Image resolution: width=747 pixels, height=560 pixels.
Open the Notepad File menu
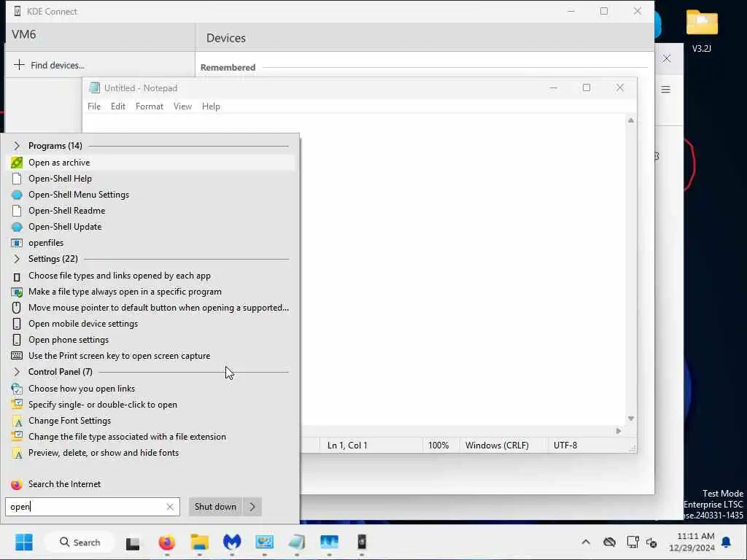pyautogui.click(x=94, y=106)
